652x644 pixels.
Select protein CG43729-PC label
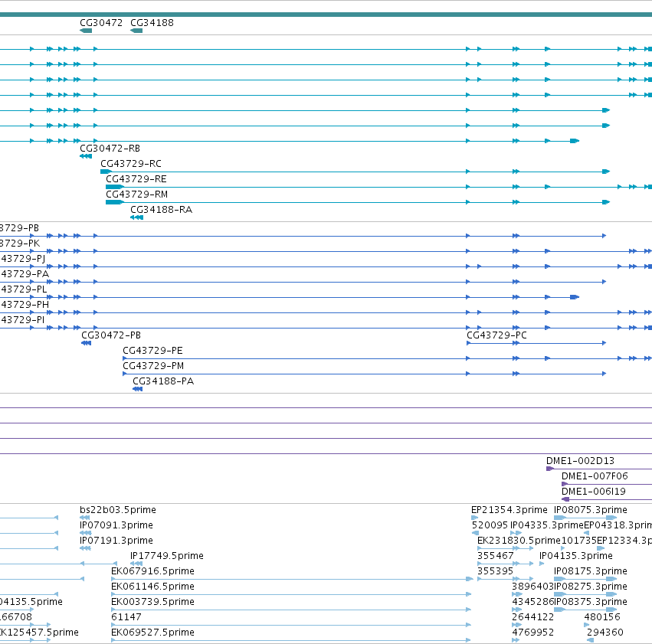(496, 335)
